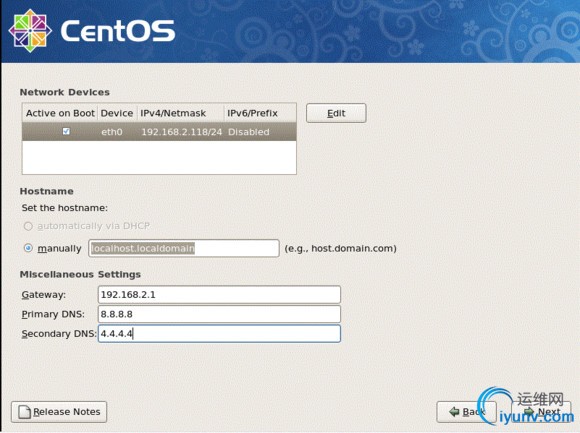Click the hostname field showing localhost.localdomain
This screenshot has height=433, width=580.
184,248
